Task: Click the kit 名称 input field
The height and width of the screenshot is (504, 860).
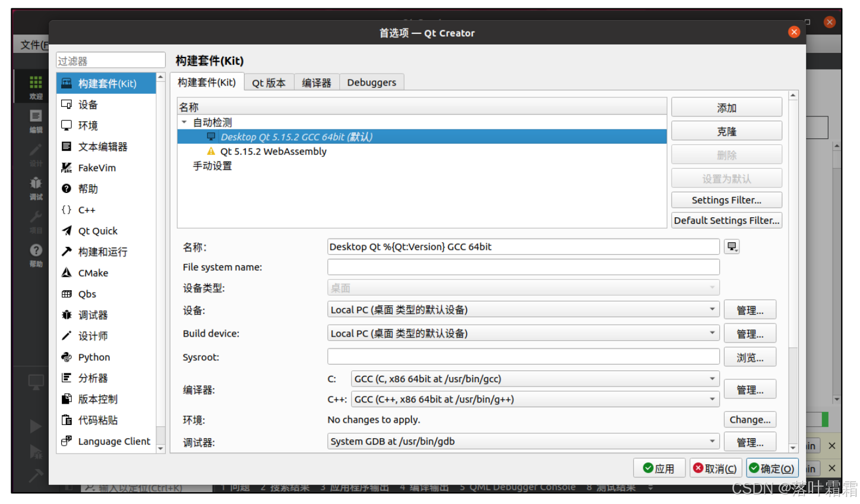Action: pos(523,247)
